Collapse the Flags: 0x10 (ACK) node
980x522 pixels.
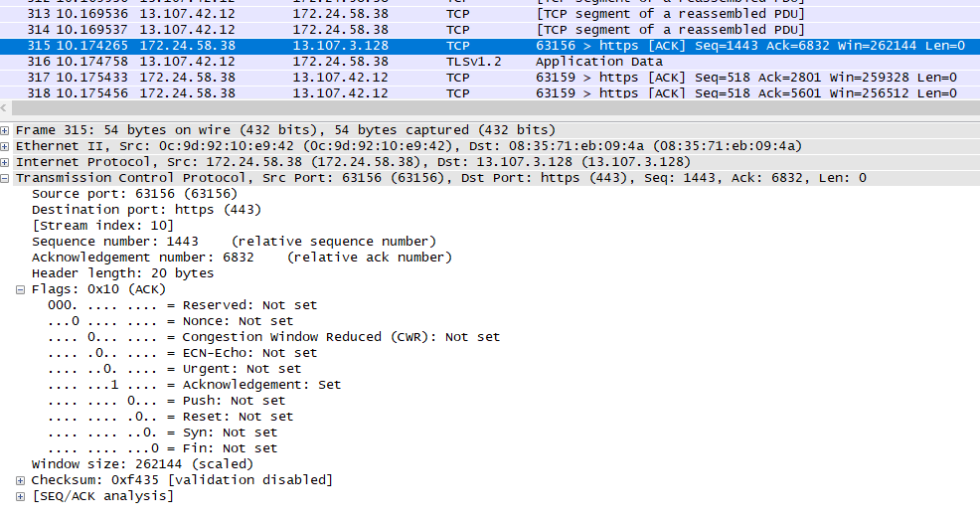21,289
